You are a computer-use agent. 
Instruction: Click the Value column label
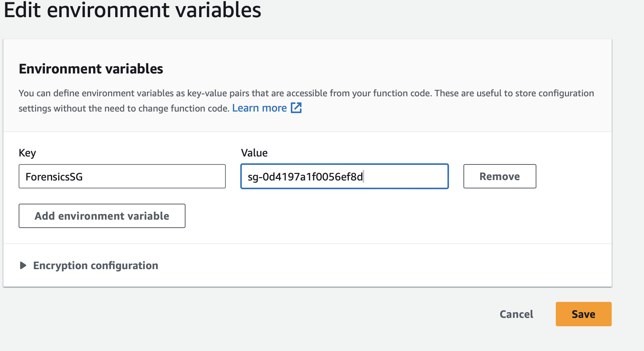[x=254, y=153]
